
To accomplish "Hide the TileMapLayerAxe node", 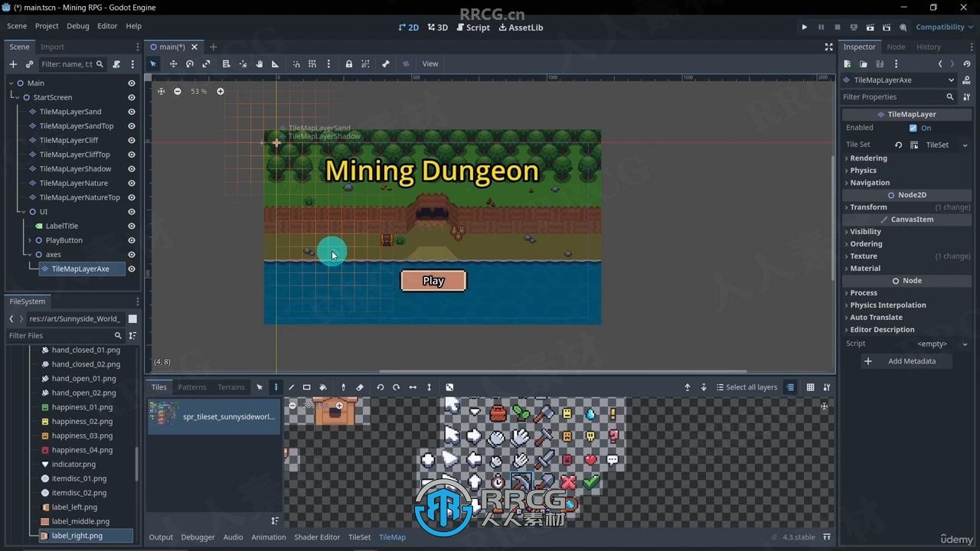I will click(x=132, y=269).
